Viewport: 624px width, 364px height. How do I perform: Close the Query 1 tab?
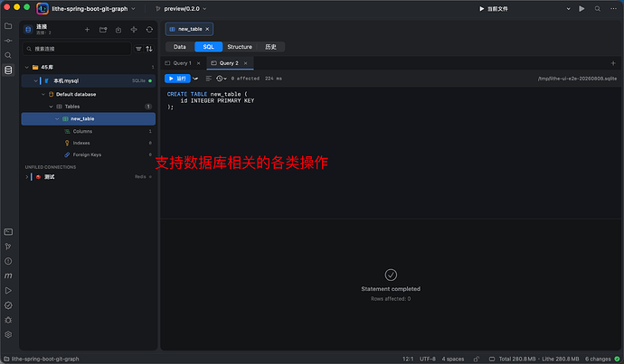tap(199, 63)
